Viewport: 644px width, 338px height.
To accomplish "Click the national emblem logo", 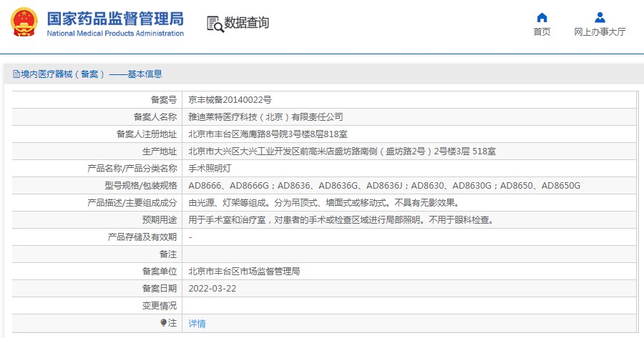I will tap(24, 22).
